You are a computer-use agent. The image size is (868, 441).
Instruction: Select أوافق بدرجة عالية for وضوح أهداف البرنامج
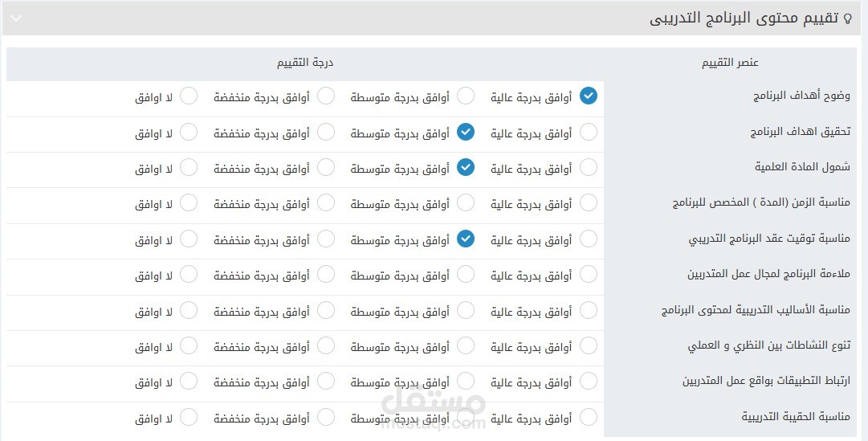(x=589, y=96)
